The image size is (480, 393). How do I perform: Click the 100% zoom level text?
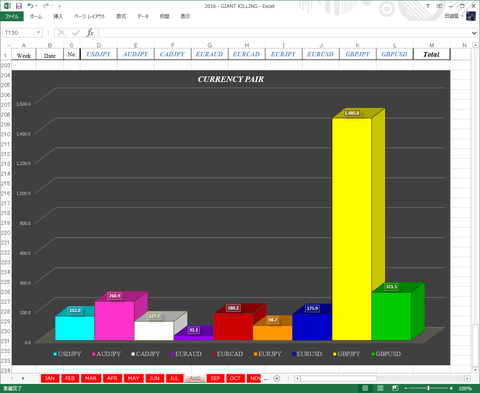coord(465,389)
